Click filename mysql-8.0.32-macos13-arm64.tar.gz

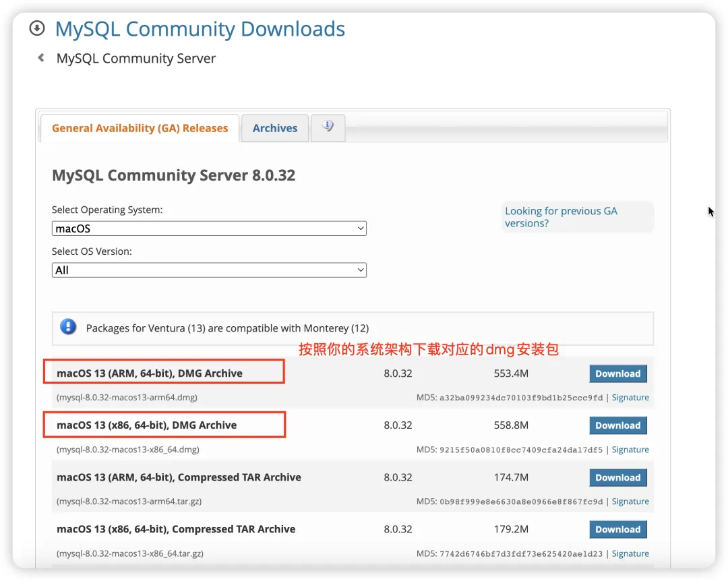pyautogui.click(x=129, y=501)
